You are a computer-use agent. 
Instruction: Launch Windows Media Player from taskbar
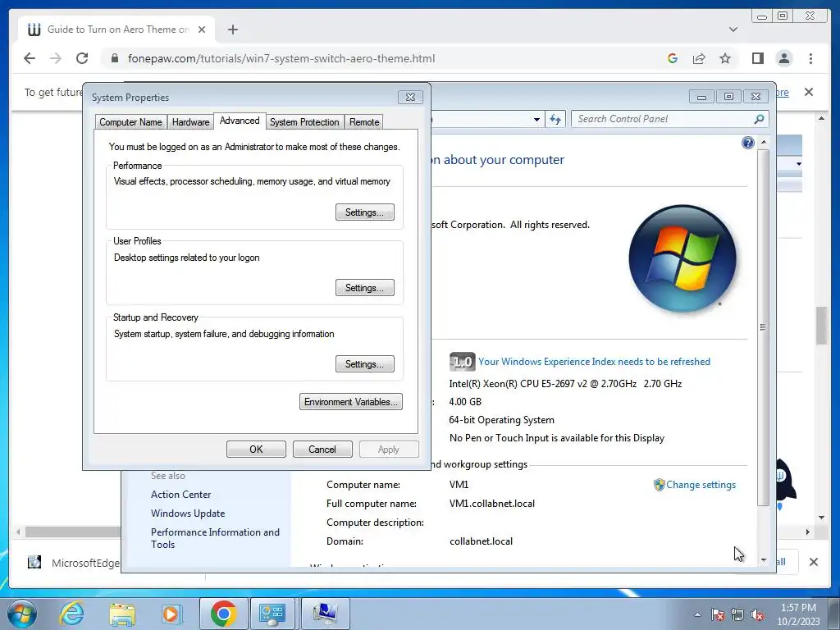171,614
